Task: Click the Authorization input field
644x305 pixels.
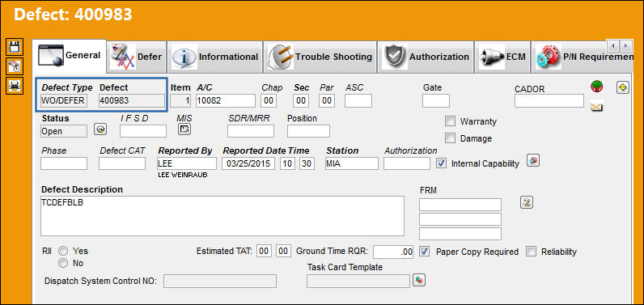Action: 407,163
